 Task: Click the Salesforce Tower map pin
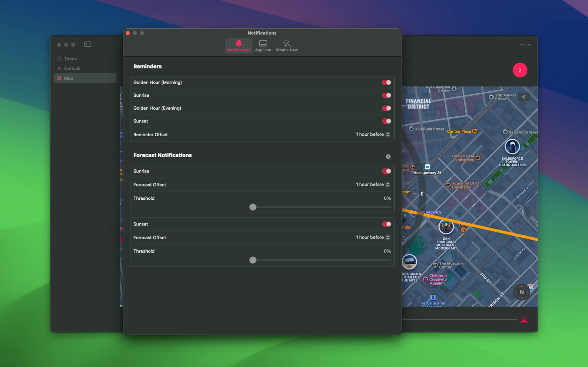512,147
